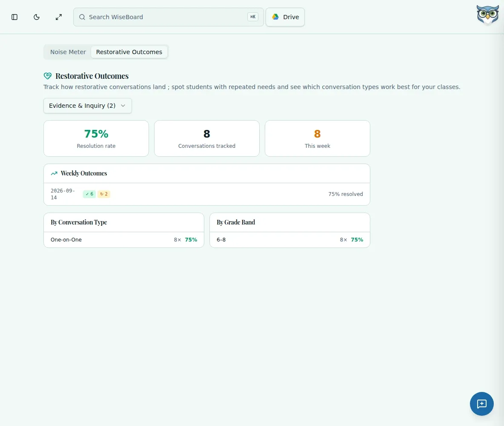Click the This week card
Viewport: 504px width, 426px height.
coord(317,138)
